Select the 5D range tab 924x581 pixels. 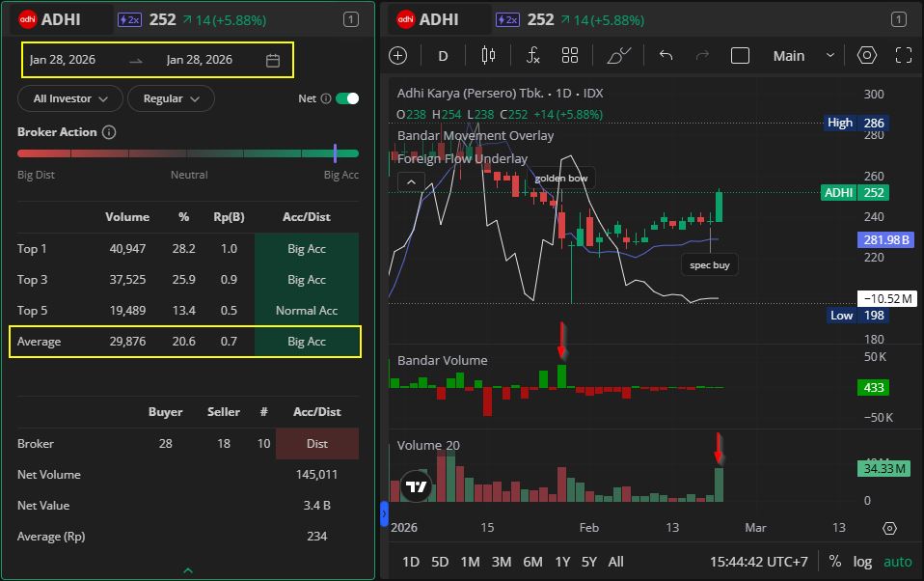point(440,562)
